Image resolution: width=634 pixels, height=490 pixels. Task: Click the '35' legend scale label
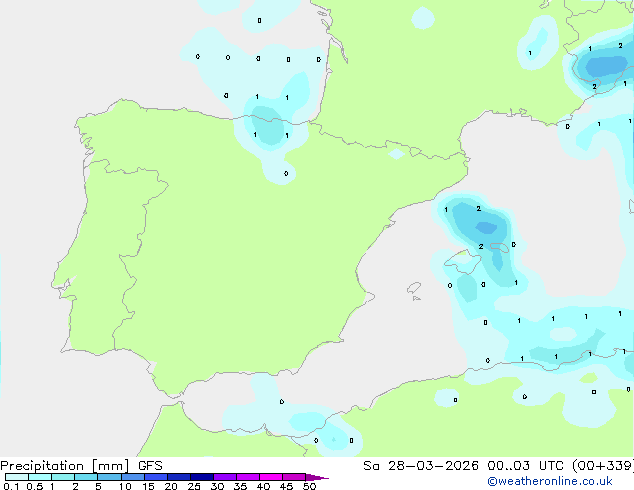pyautogui.click(x=240, y=486)
